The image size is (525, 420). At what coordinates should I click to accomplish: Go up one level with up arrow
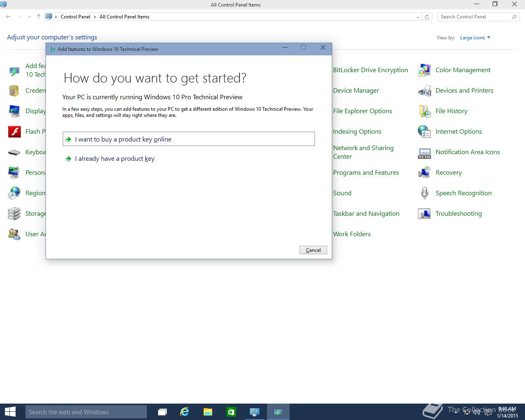[x=39, y=17]
